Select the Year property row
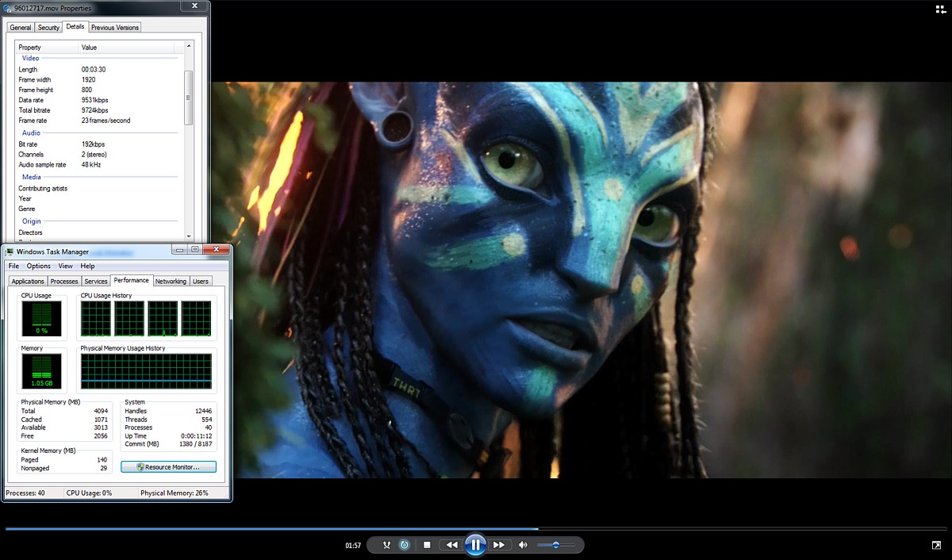The height and width of the screenshot is (560, 952). [100, 199]
